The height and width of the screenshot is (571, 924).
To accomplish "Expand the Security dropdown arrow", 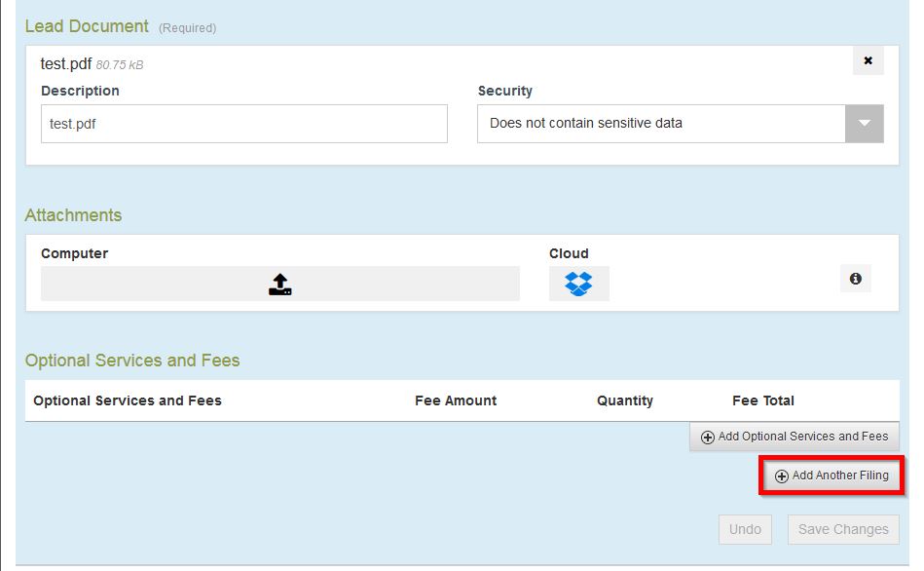I will pyautogui.click(x=864, y=124).
